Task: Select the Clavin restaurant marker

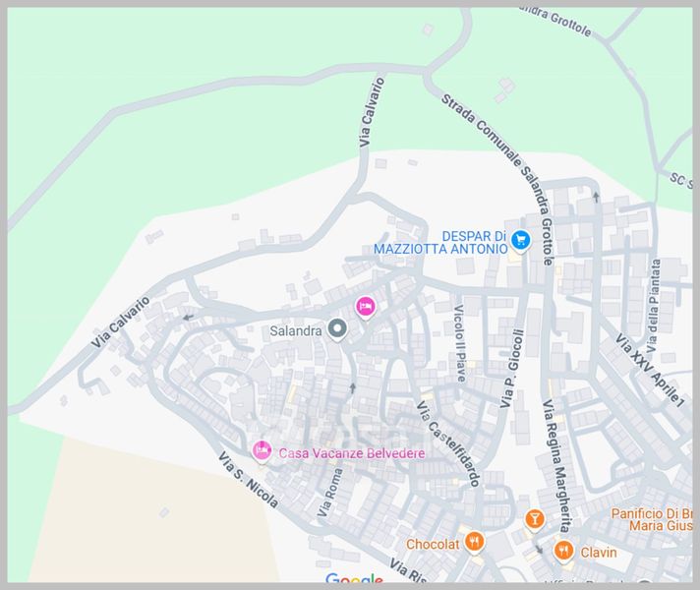Action: click(x=564, y=551)
